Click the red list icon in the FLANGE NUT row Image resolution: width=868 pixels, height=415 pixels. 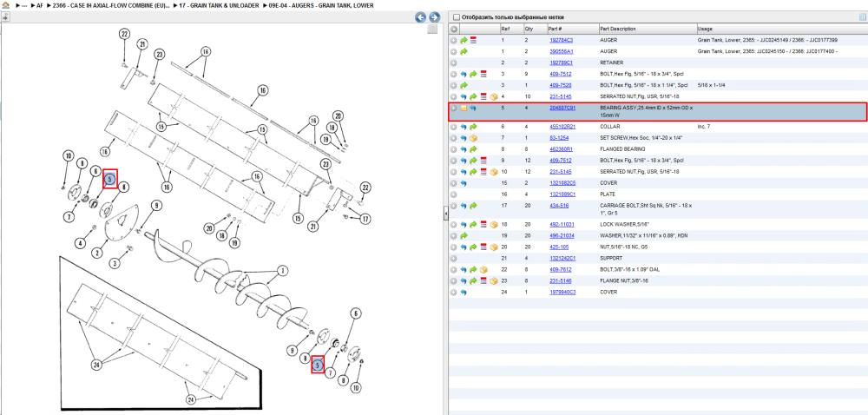coord(483,280)
